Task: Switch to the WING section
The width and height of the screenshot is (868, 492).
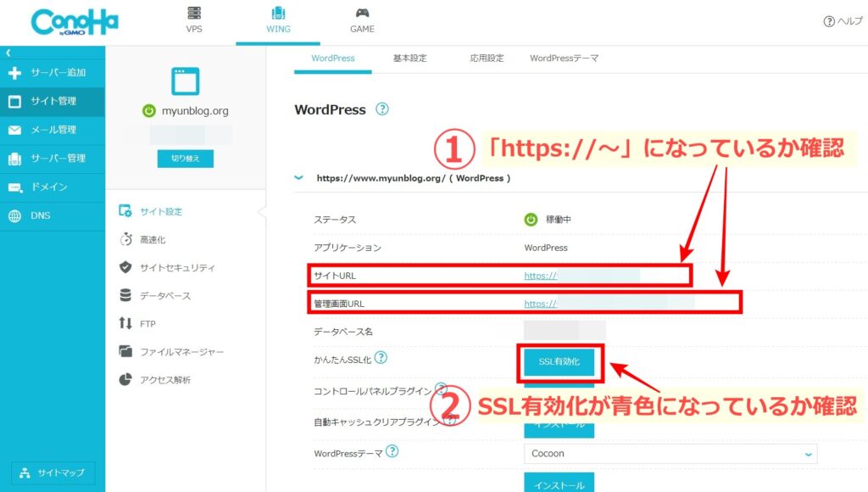Action: coord(278,20)
